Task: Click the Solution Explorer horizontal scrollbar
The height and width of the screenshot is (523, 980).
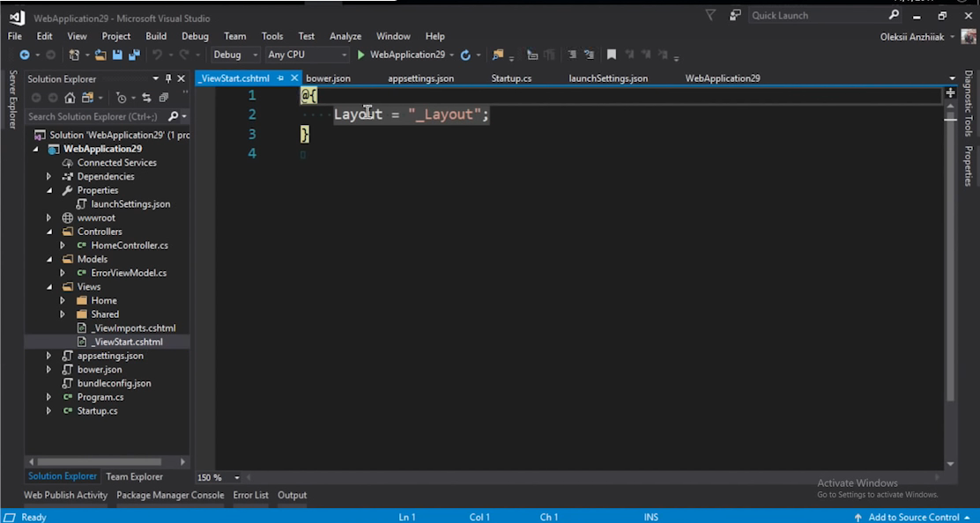Action: coord(100,462)
